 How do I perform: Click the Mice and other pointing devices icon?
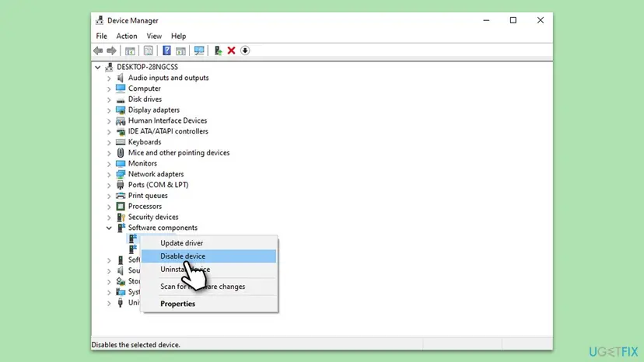coord(121,153)
